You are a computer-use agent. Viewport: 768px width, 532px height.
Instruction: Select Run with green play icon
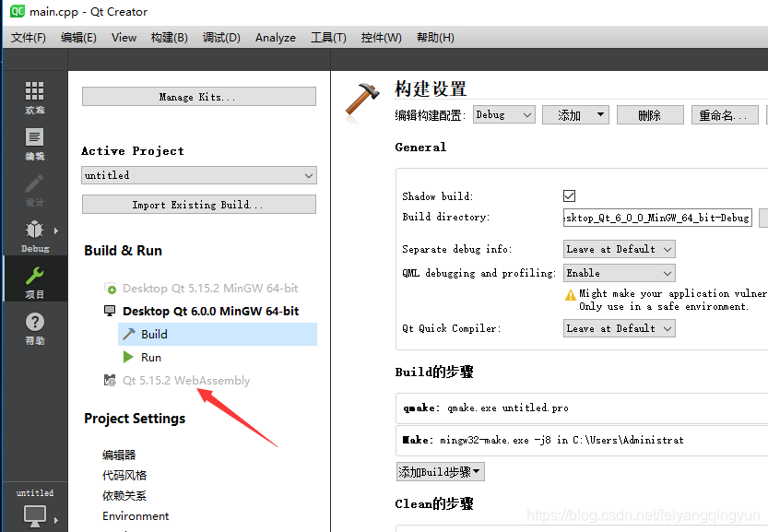click(151, 357)
